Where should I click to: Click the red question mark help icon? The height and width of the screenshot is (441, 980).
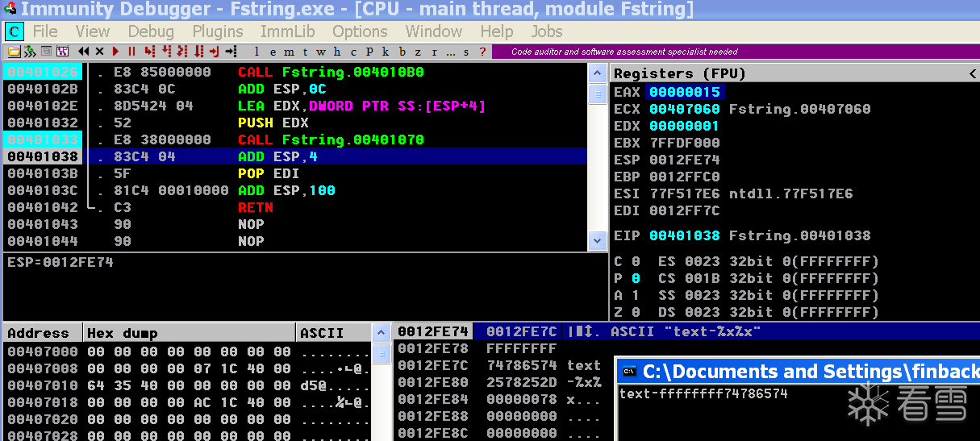482,52
